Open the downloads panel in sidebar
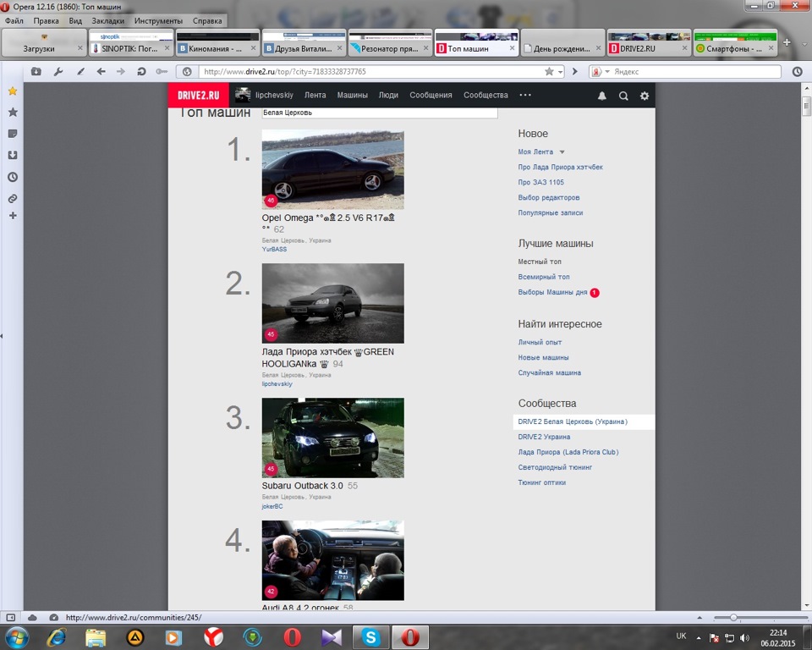The height and width of the screenshot is (650, 812). click(13, 155)
